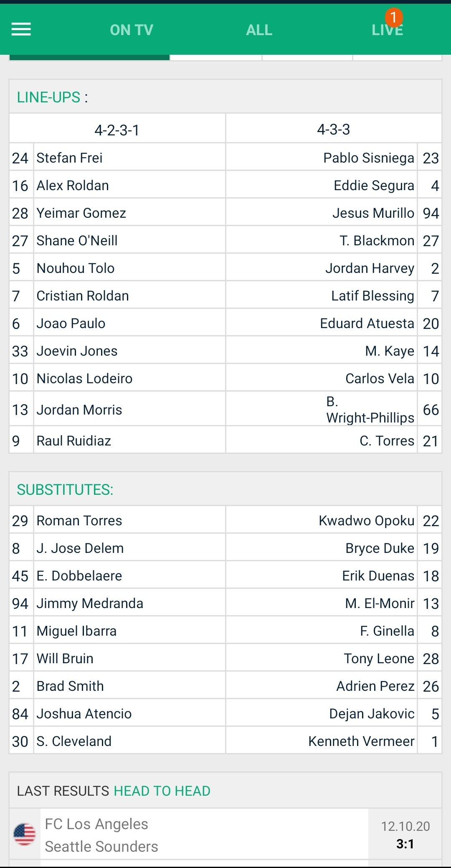Open the hamburger menu icon
The height and width of the screenshot is (868, 451).
point(21,30)
